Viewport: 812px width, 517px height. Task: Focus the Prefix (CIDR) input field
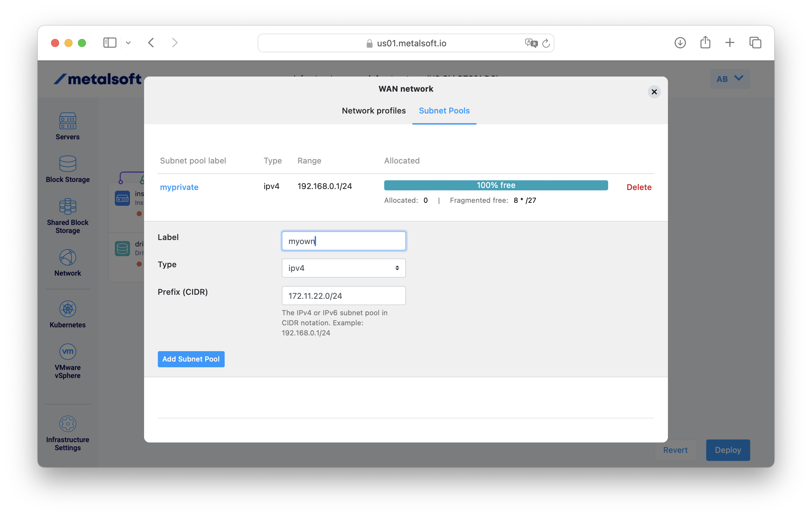(x=343, y=295)
